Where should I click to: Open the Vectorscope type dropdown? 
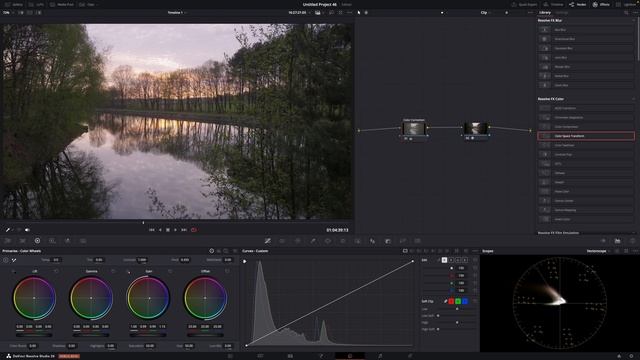[598, 251]
